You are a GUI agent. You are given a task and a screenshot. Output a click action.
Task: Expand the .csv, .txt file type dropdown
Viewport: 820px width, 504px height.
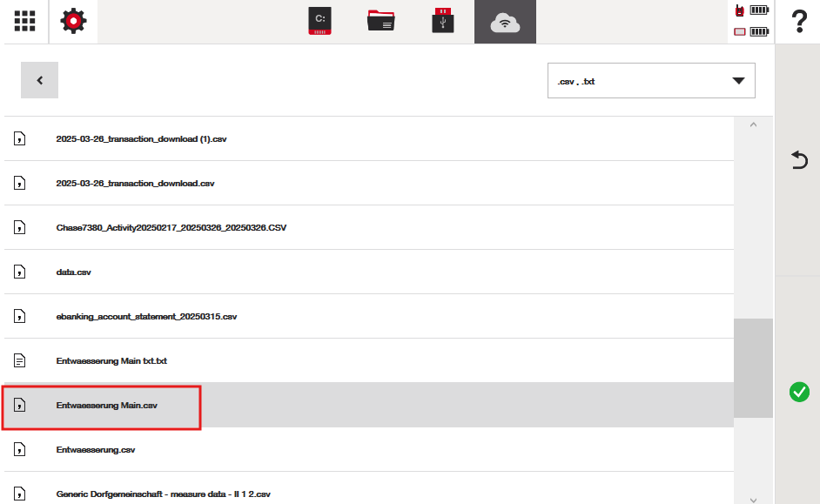[651, 81]
